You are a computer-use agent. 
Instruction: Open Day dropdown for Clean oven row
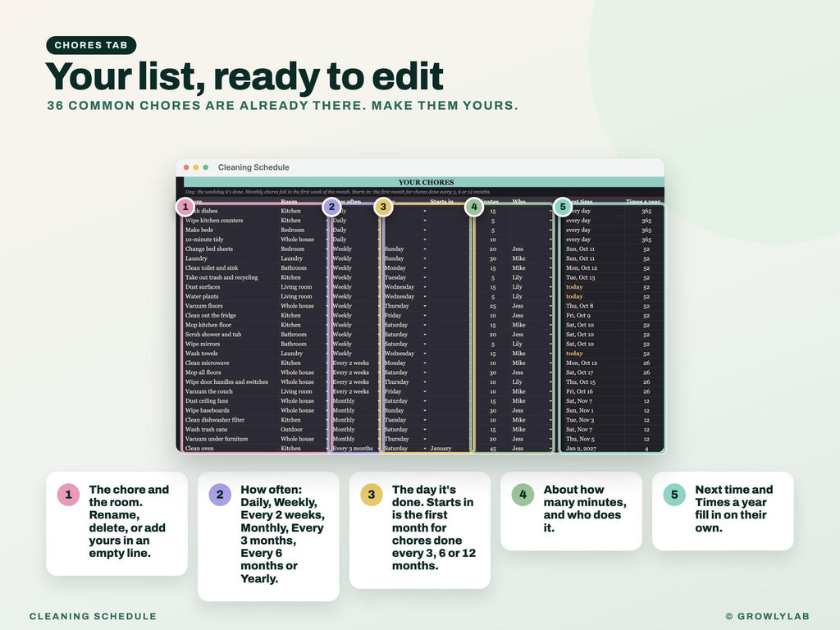click(425, 449)
